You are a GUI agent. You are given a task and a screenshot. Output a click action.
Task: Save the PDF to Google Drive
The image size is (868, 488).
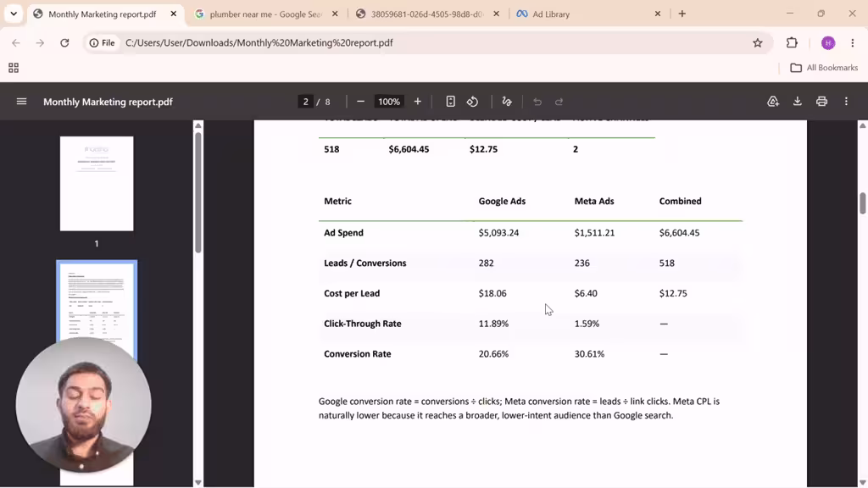tap(773, 102)
